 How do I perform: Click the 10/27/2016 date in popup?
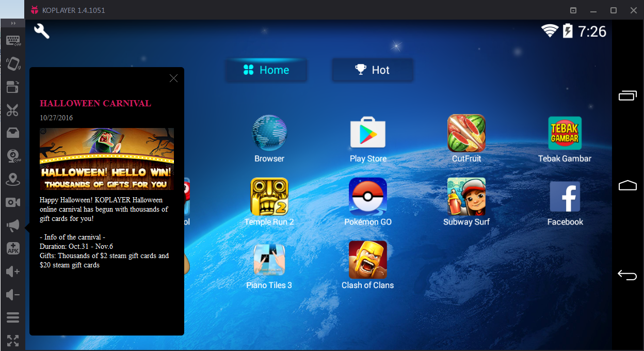tap(56, 118)
